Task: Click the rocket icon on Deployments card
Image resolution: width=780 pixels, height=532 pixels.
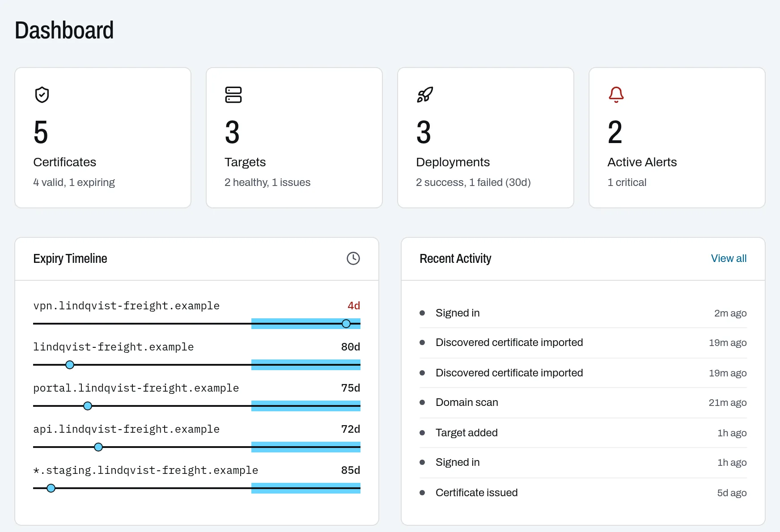Action: click(x=425, y=95)
